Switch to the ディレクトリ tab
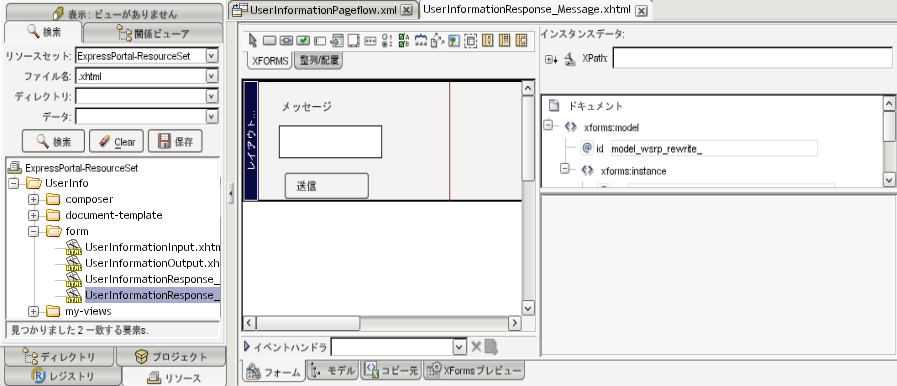This screenshot has height=386, width=897. coord(59,357)
